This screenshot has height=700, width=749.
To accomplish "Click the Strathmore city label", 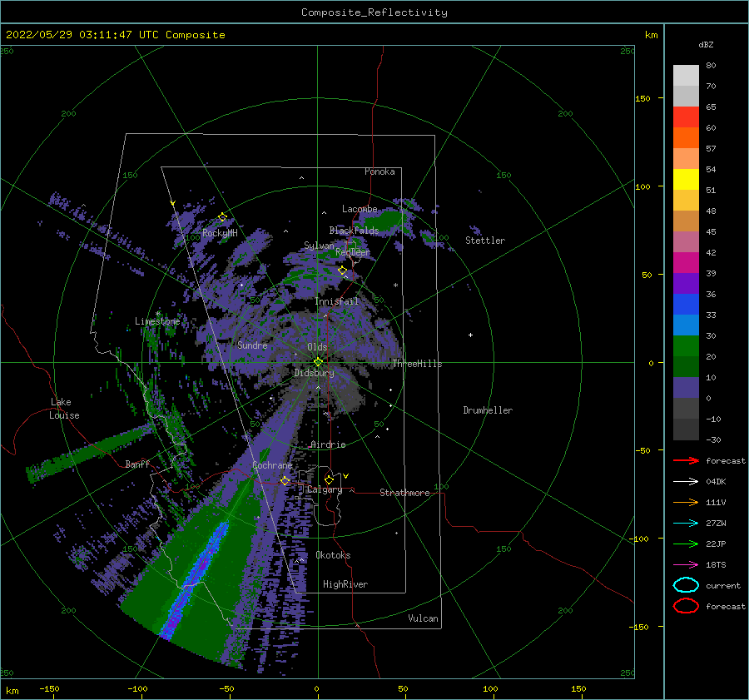I will pos(404,493).
